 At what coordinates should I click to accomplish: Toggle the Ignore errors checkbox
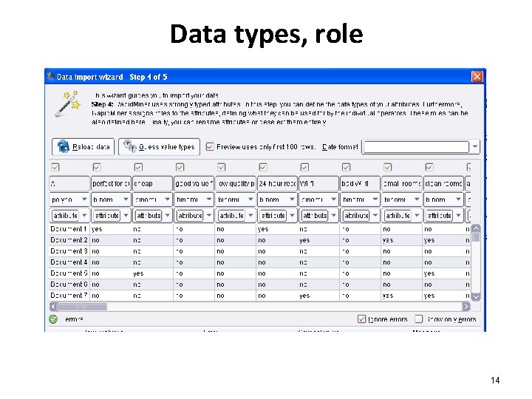[x=361, y=319]
